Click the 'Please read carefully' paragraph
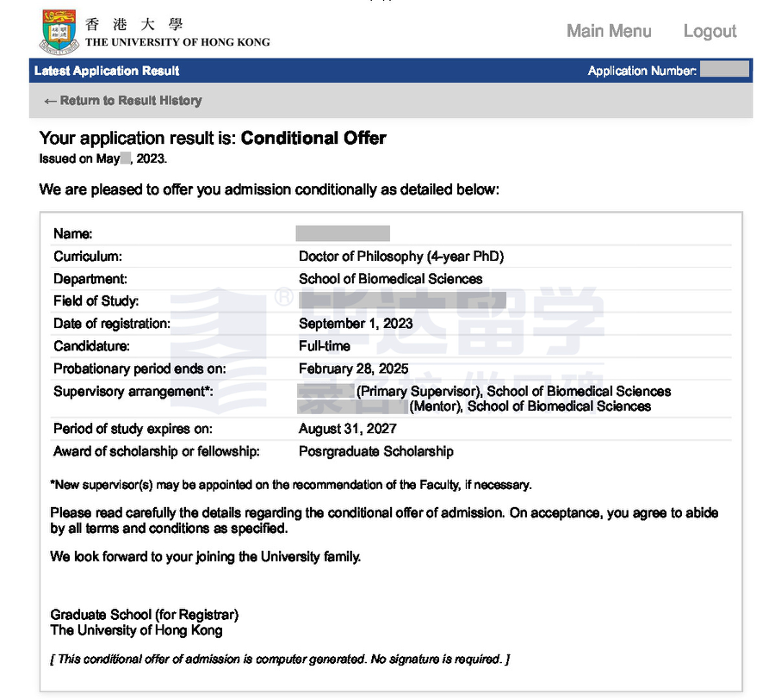Viewport: 775px width, 700px height. coord(384,520)
